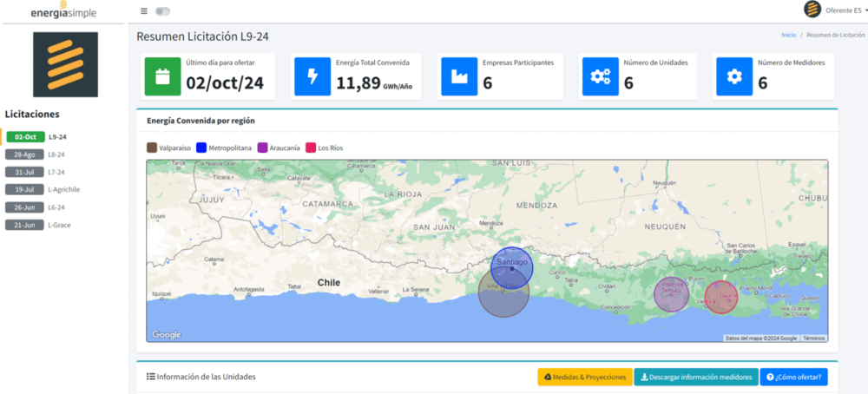868x394 pixels.
Task: Click the energiasimple logo at top left
Action: point(63,12)
